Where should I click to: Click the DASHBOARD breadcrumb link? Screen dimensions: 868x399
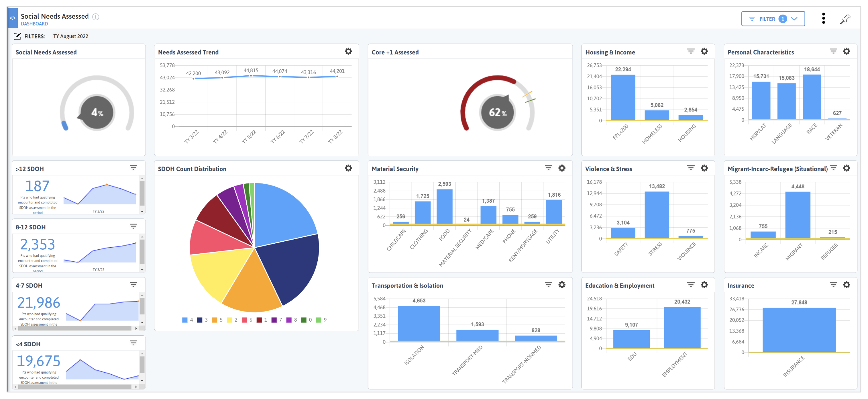34,24
